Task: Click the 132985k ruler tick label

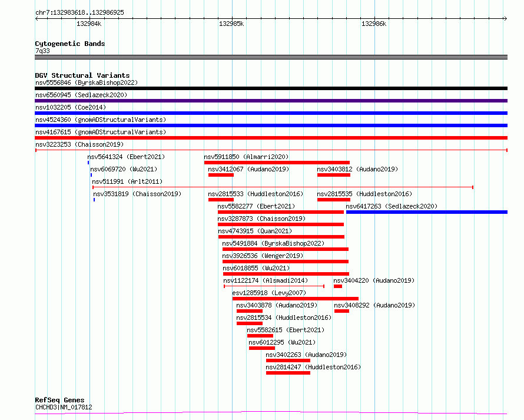Action: (231, 24)
